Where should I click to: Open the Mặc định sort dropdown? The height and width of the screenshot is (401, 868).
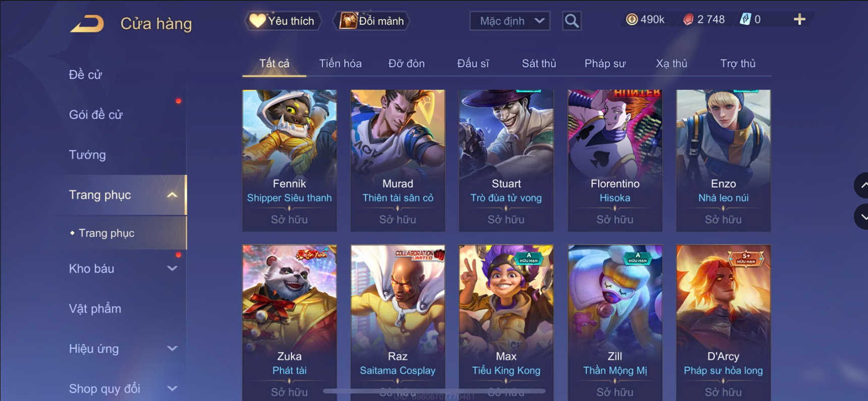click(510, 21)
